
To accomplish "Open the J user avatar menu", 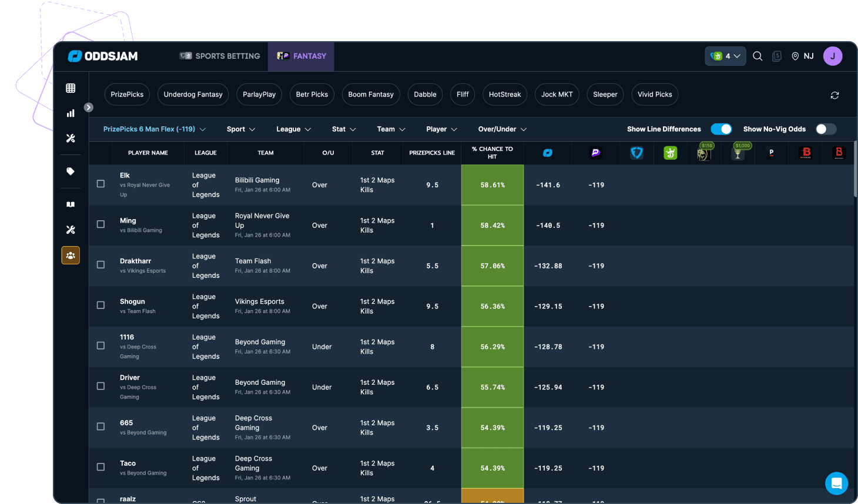I will click(833, 56).
